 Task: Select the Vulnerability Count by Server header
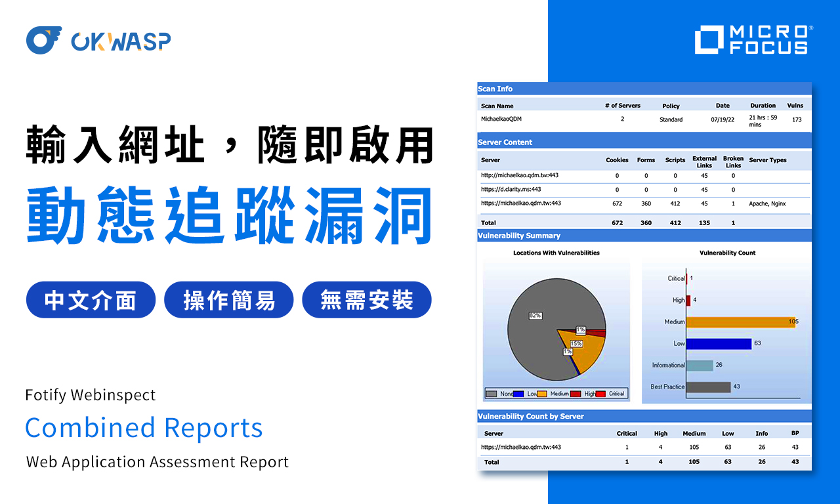530,416
